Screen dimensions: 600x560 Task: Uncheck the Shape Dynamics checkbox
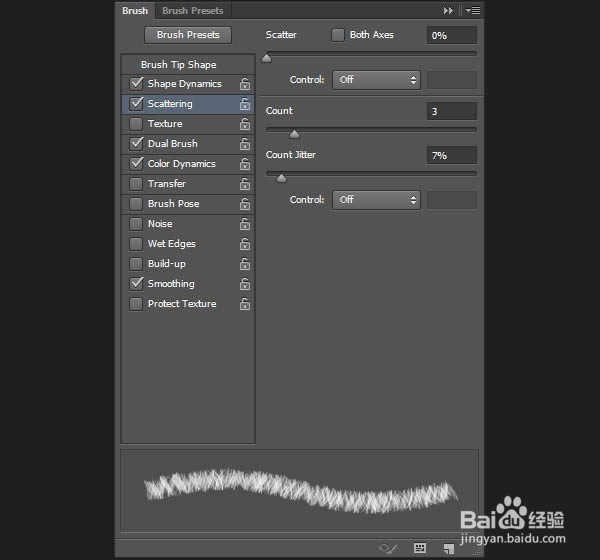[136, 83]
